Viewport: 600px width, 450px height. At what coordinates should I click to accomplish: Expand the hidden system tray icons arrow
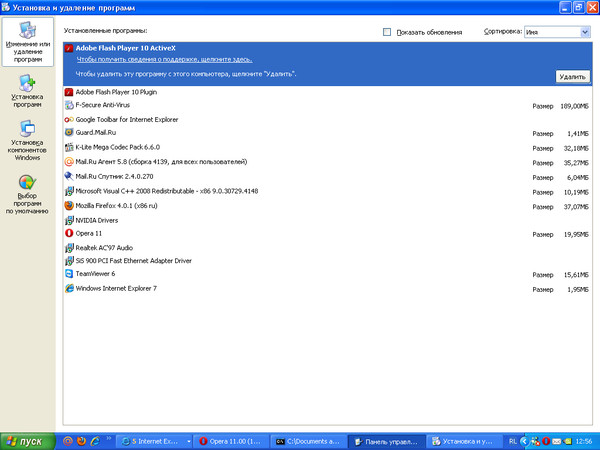(x=524, y=441)
